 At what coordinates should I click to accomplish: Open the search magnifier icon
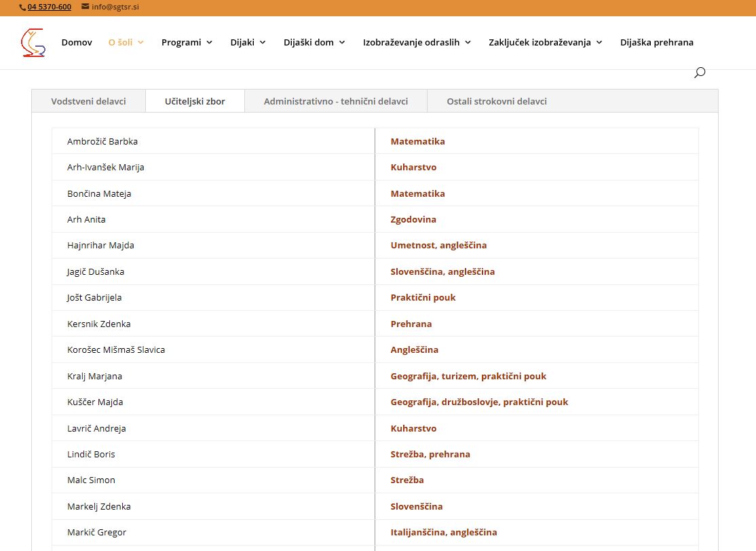click(x=700, y=73)
